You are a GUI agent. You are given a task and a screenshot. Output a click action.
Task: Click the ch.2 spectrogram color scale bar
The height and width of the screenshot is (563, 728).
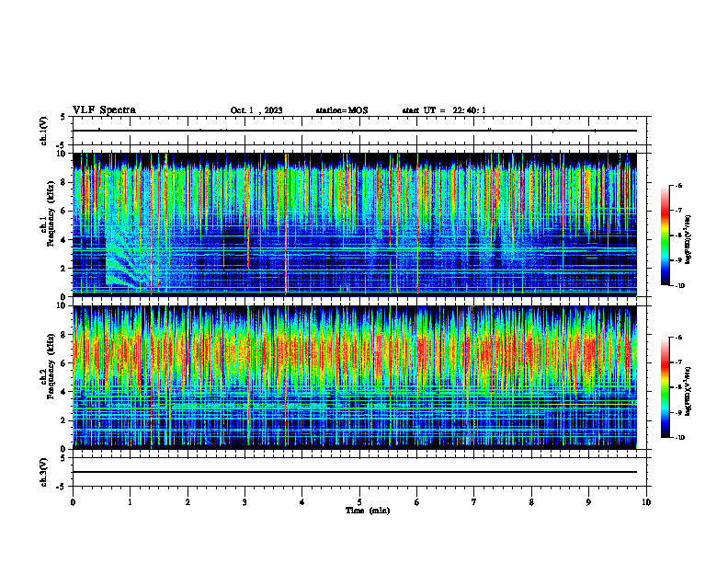(x=665, y=387)
